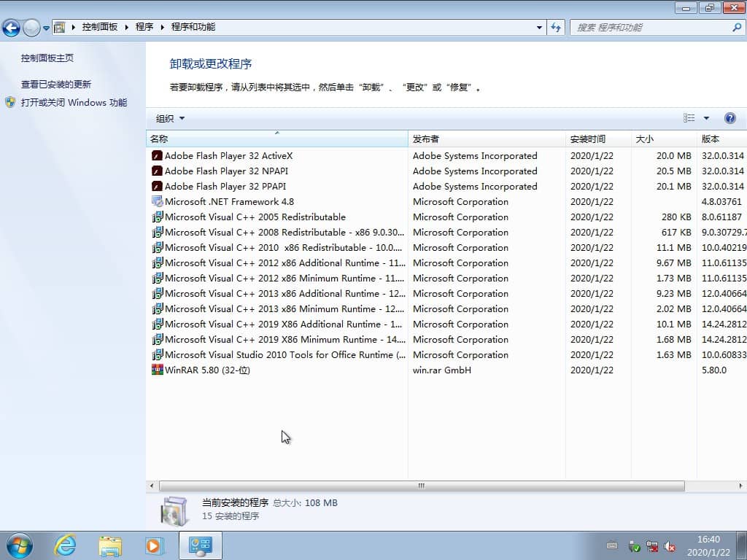Click the Adobe Flash Player 32 ActiveX icon
Image resolution: width=747 pixels, height=560 pixels.
(x=158, y=156)
